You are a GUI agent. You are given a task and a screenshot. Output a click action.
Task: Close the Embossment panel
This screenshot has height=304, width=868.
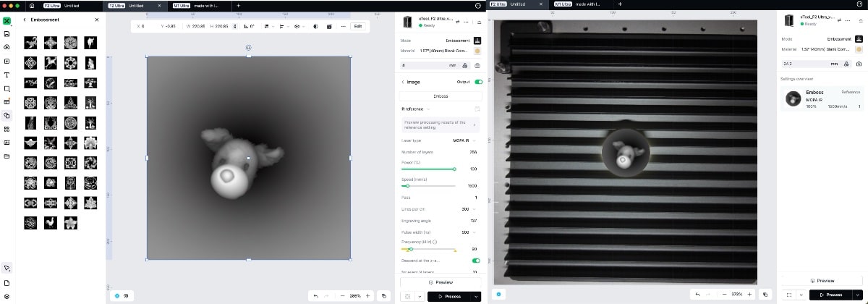(97, 20)
